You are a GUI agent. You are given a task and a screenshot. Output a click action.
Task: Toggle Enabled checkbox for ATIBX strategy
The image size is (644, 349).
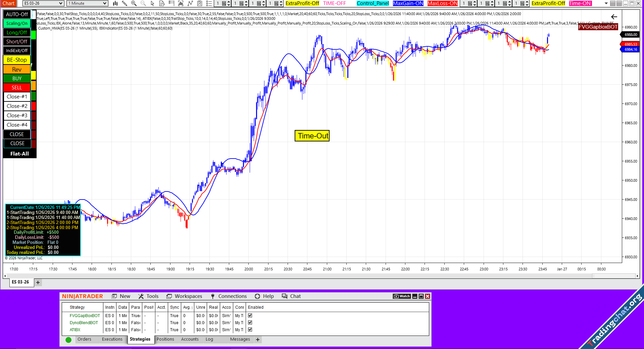(x=250, y=330)
